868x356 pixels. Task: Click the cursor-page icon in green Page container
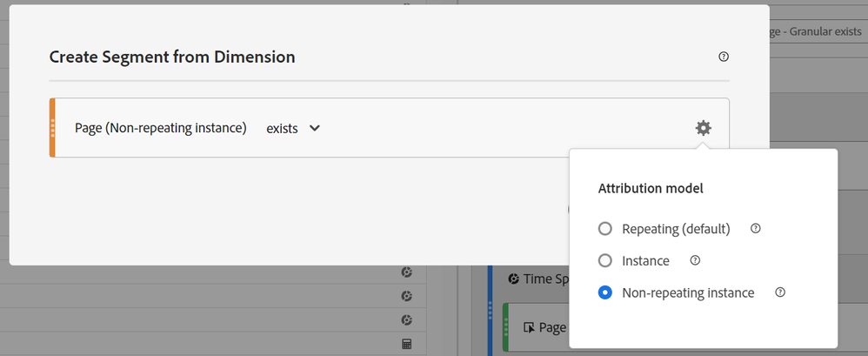coord(529,328)
